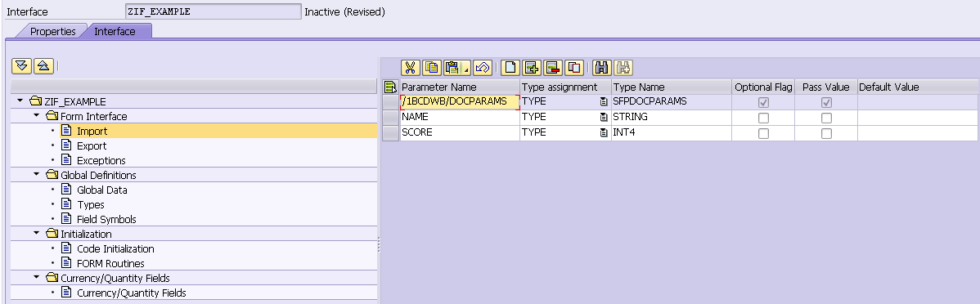The image size is (980, 304).
Task: Switch to the Properties tab
Action: 52,31
